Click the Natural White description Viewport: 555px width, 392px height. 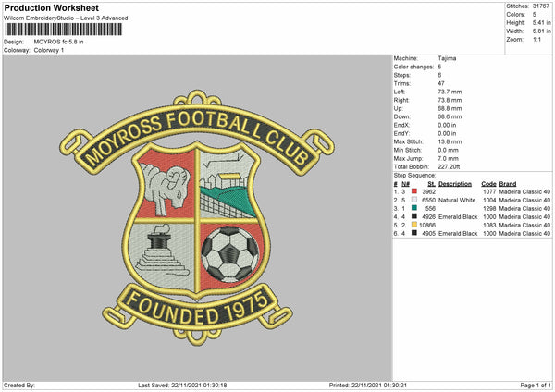(457, 201)
